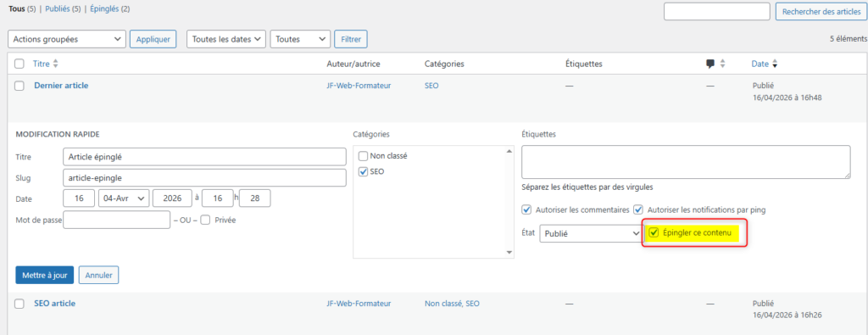Click the year field showing 2026
The height and width of the screenshot is (335, 868).
pos(172,198)
